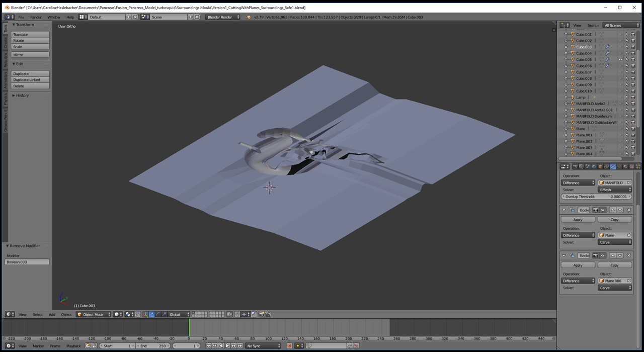Open the Playback menu in timeline
Image resolution: width=644 pixels, height=362 pixels.
[73, 345]
